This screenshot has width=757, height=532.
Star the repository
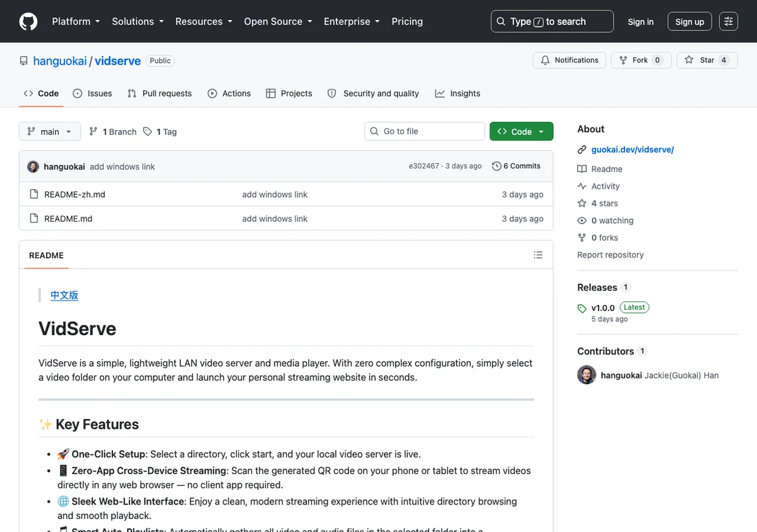[707, 61]
